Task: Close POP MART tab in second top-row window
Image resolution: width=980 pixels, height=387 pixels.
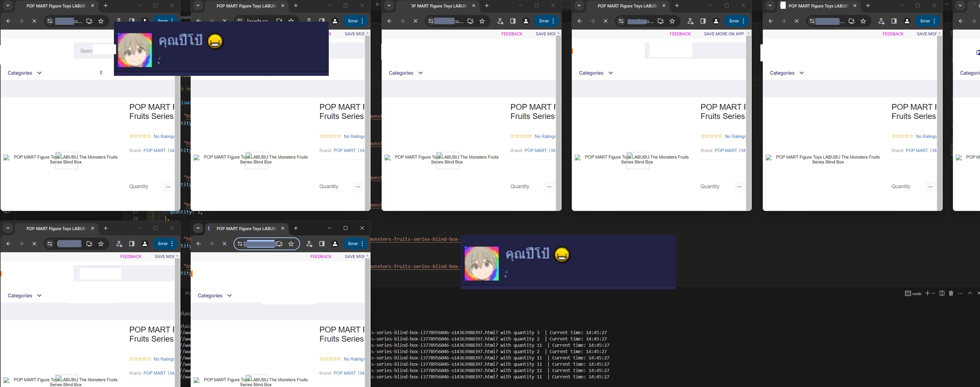Action: click(283, 6)
